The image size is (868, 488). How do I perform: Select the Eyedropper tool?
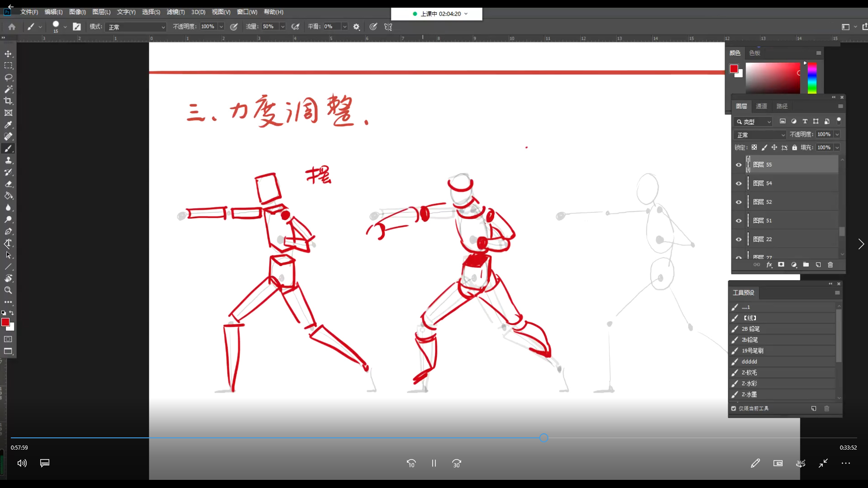(8, 125)
